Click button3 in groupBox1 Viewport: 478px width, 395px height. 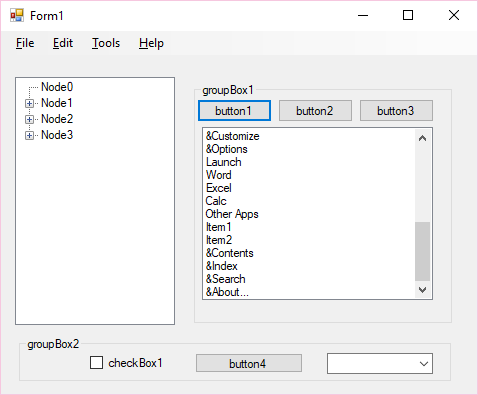click(396, 111)
